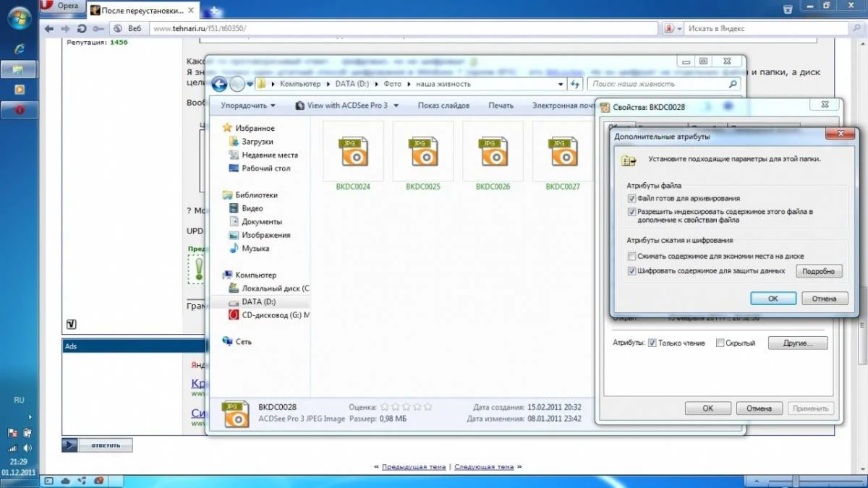This screenshot has height=488, width=868.
Task: Select the BKDC0024 JPG file icon
Action: 353,151
